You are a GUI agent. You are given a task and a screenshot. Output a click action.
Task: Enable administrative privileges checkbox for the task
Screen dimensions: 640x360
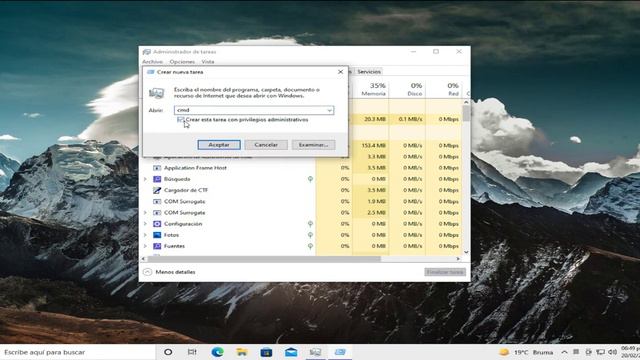(181, 120)
